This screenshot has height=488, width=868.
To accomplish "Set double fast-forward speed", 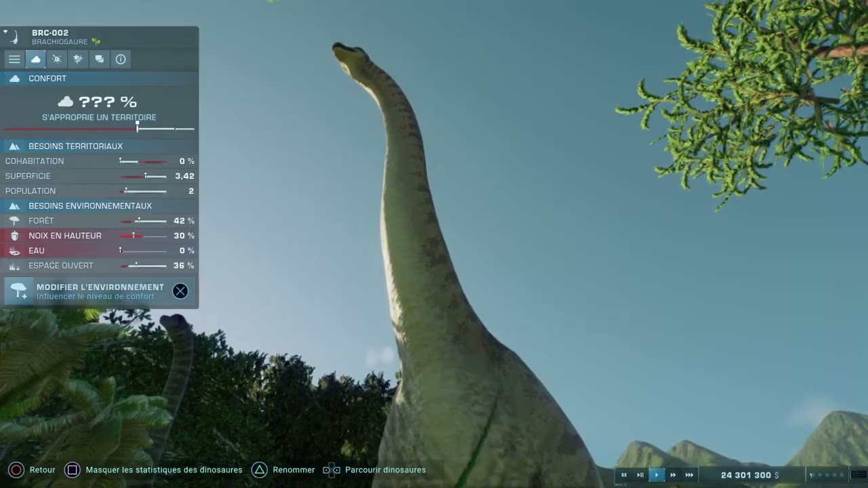I will [673, 475].
